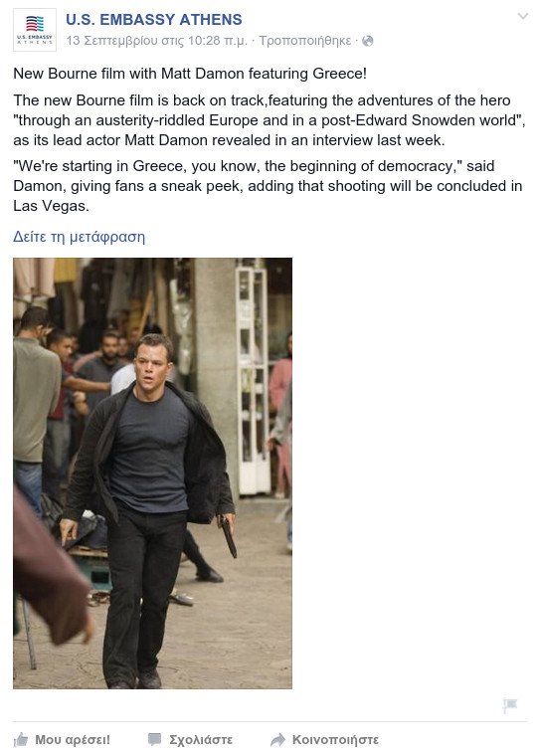Image resolution: width=538 pixels, height=756 pixels.
Task: Click the globe public privacy icon
Action: [368, 41]
